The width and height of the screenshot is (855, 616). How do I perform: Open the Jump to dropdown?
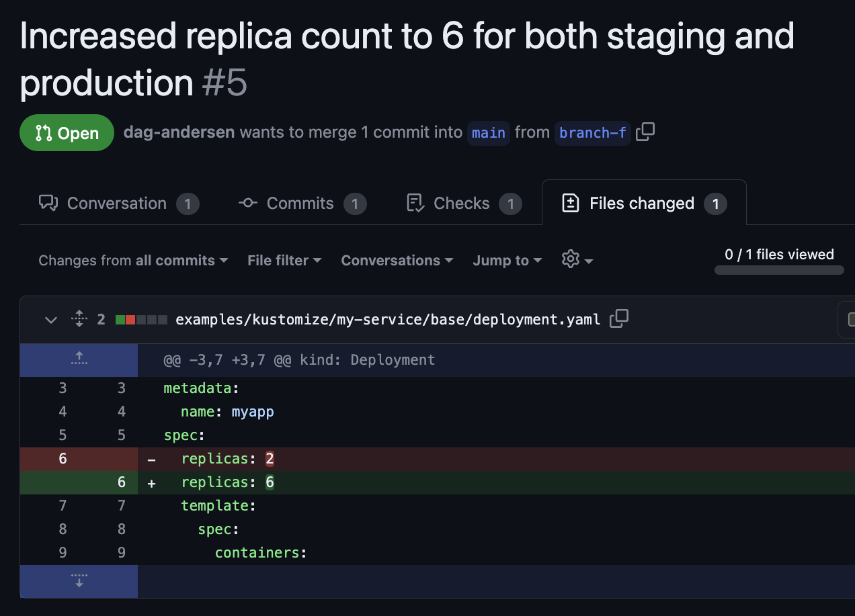[x=506, y=260]
